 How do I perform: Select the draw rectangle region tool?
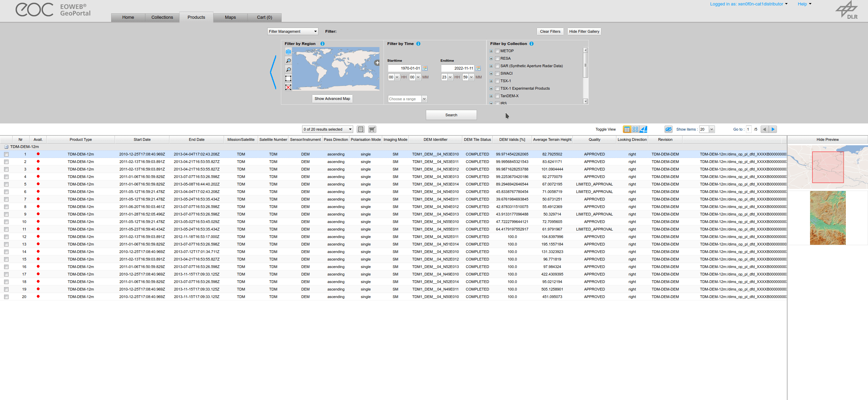[288, 78]
